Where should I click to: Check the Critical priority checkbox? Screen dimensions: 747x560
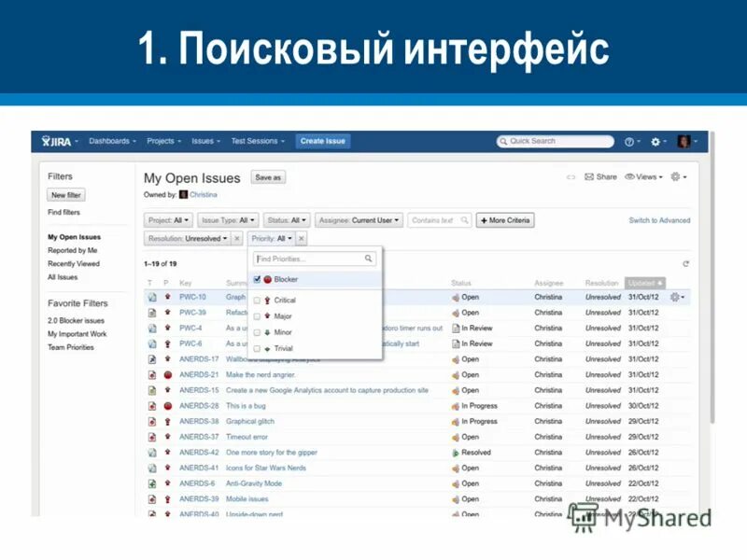point(259,300)
